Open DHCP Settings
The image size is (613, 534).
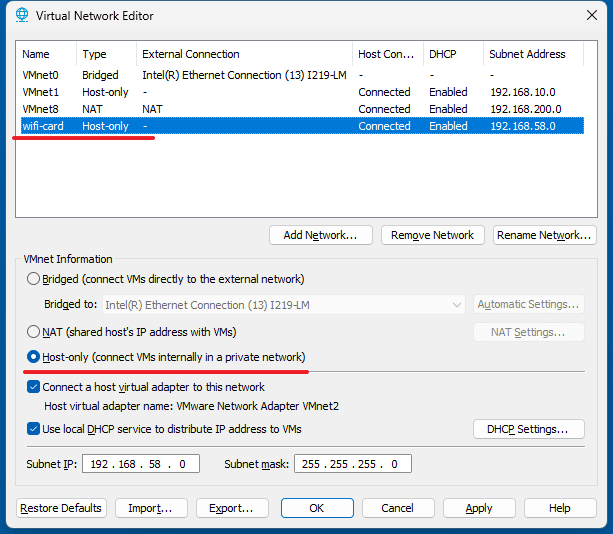coord(528,429)
